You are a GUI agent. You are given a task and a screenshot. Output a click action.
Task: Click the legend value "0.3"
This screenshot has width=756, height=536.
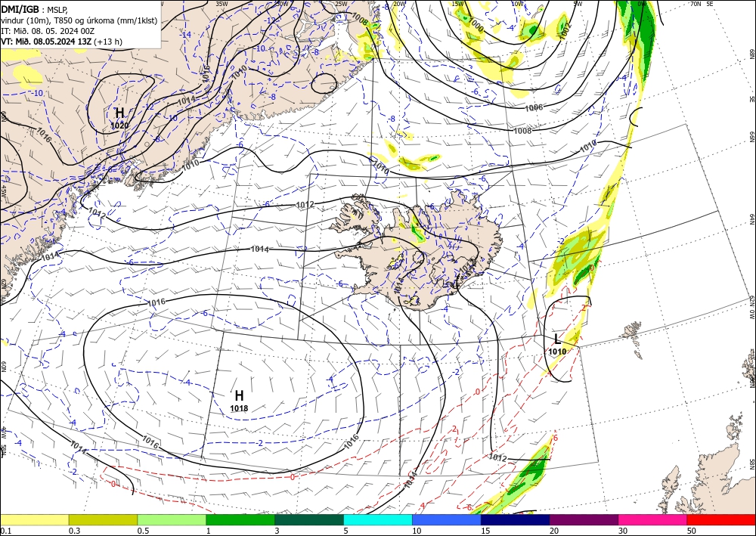coord(74,531)
